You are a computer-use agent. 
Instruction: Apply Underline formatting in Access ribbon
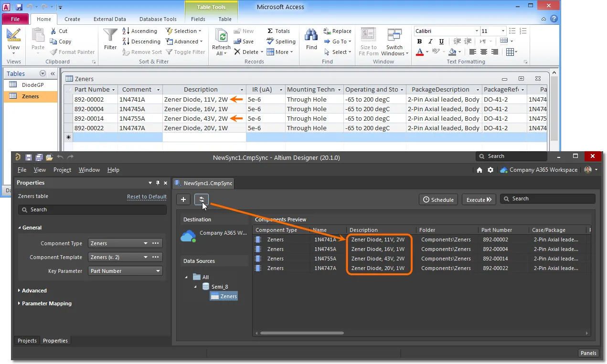tap(441, 42)
